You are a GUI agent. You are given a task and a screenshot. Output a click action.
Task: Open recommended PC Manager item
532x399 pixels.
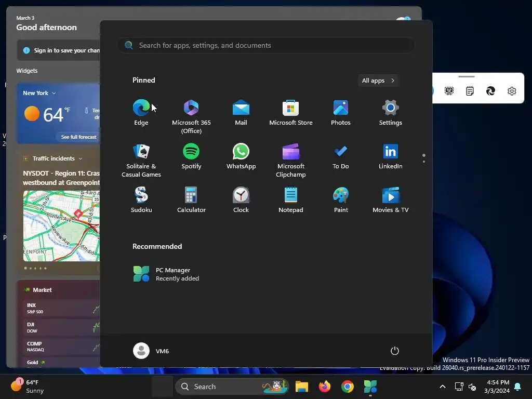point(166,274)
